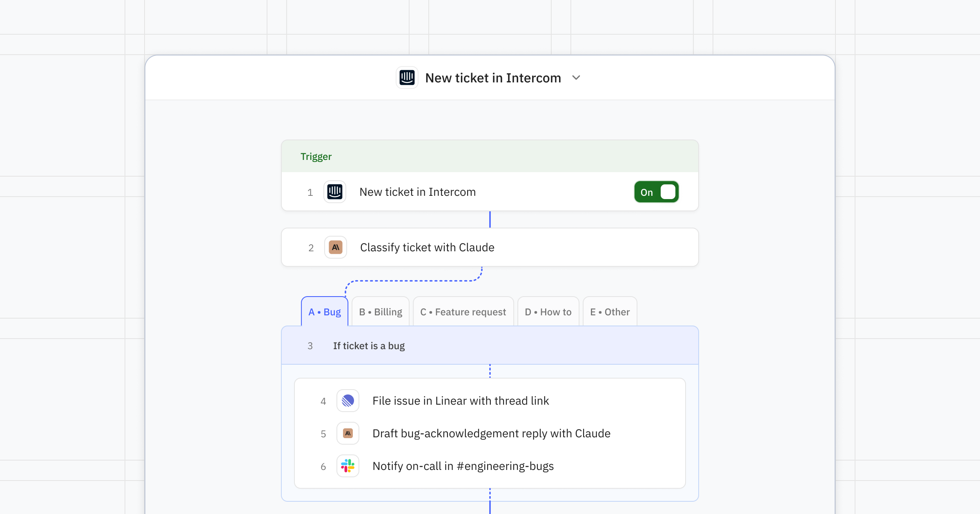Switch to the A • Bug tab

[x=325, y=312]
